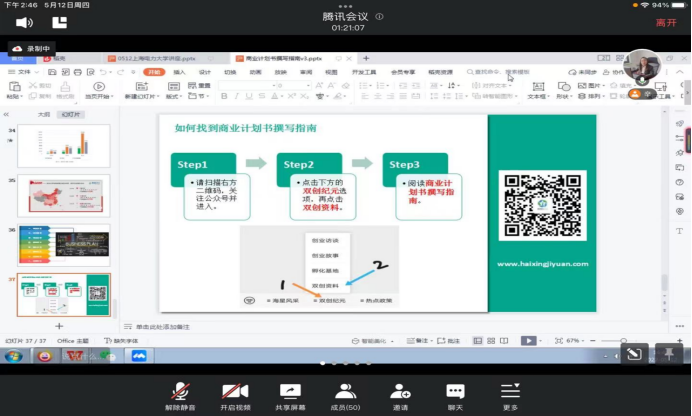Open meeting info icon next to 腾讯会议

[x=379, y=16]
